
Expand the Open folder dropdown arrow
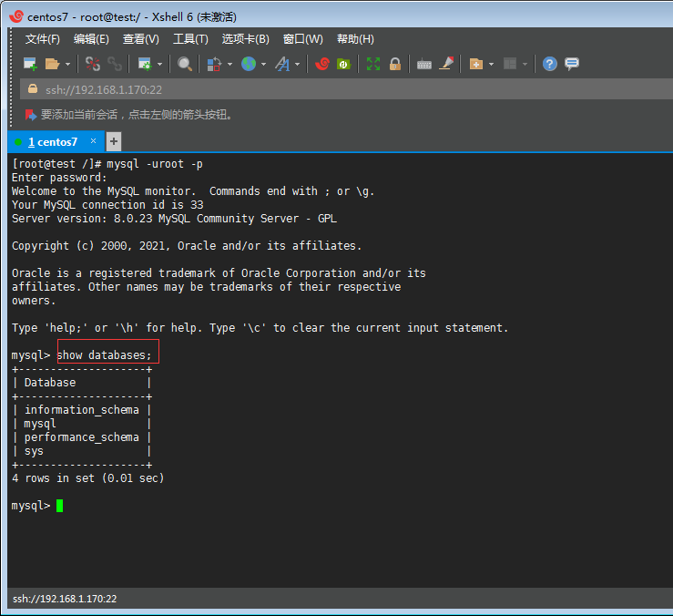click(x=67, y=65)
